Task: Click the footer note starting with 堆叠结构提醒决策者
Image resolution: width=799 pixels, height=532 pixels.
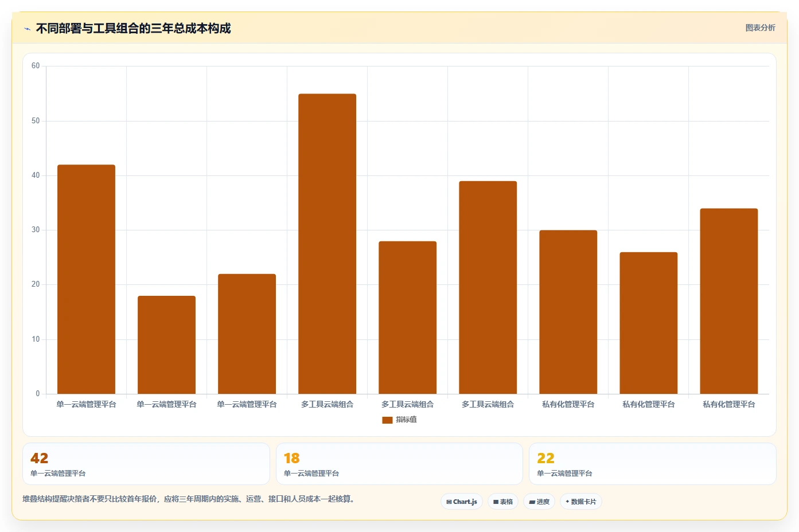Action: point(189,499)
